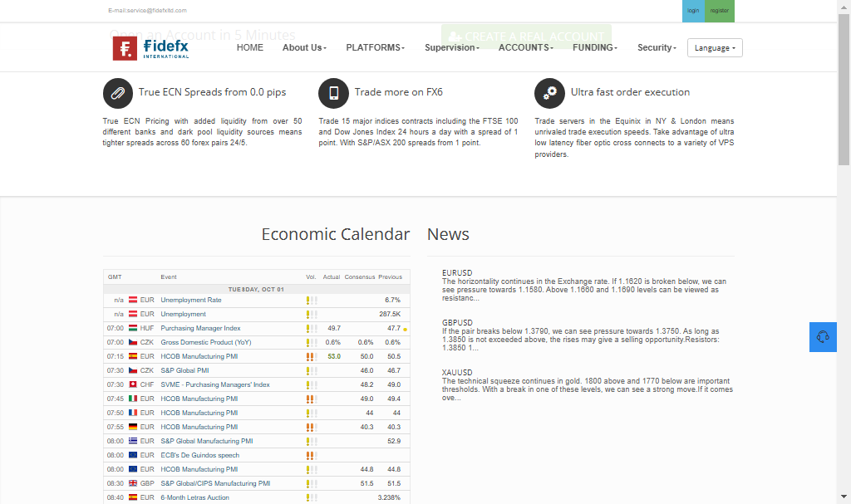Image resolution: width=851 pixels, height=504 pixels.
Task: Click the gears fast order execution icon
Action: [549, 93]
